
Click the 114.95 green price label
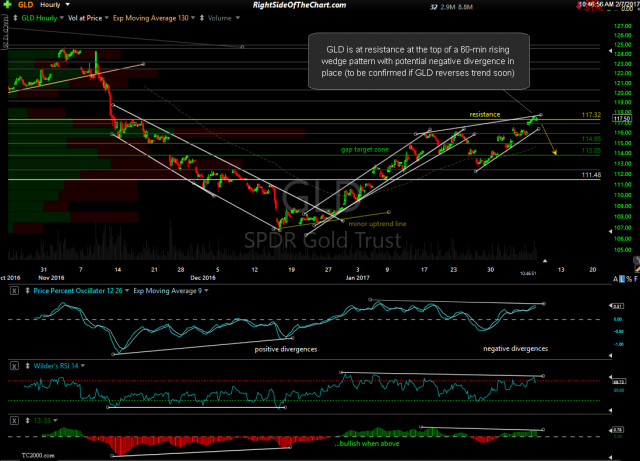pos(591,139)
